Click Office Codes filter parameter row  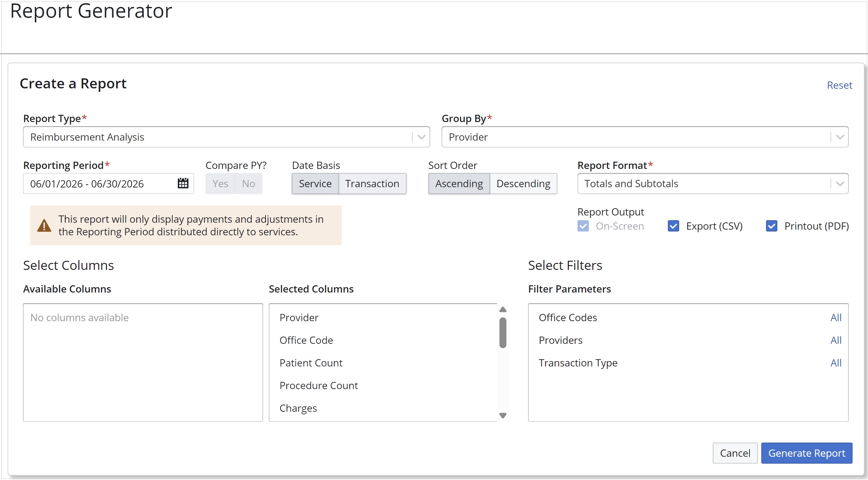pos(688,318)
